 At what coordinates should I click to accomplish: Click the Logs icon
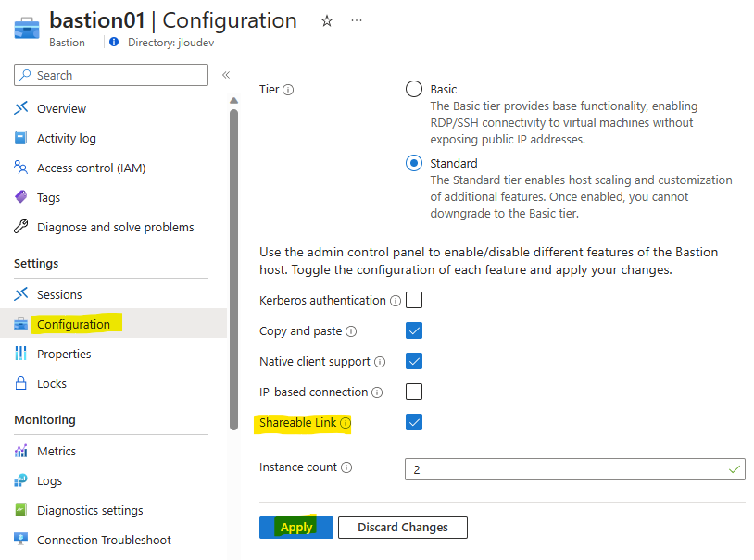point(20,480)
